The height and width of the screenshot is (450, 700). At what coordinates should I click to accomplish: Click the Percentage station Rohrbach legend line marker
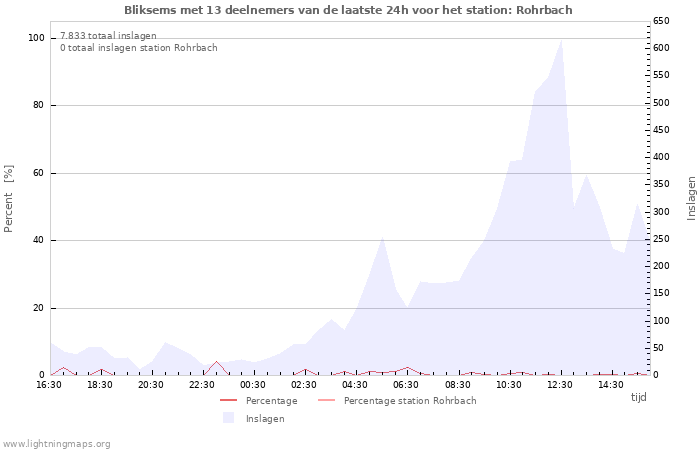pos(326,401)
